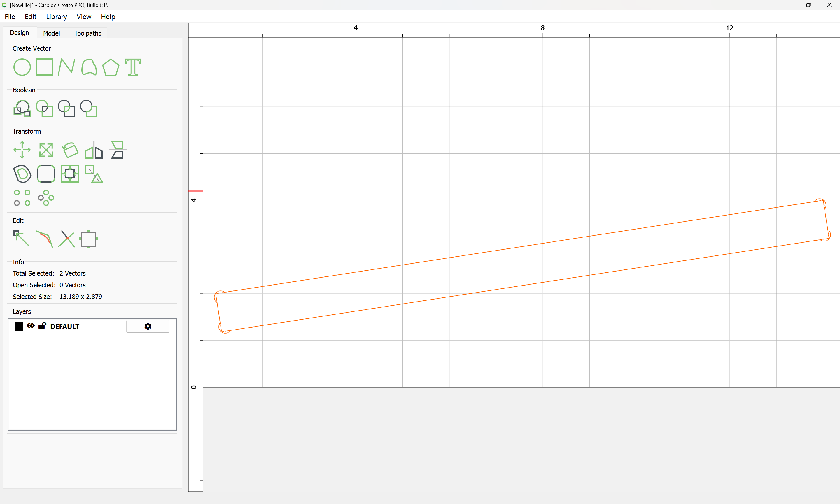Image resolution: width=840 pixels, height=504 pixels.
Task: Select the Rectangle create vector tool
Action: (44, 67)
